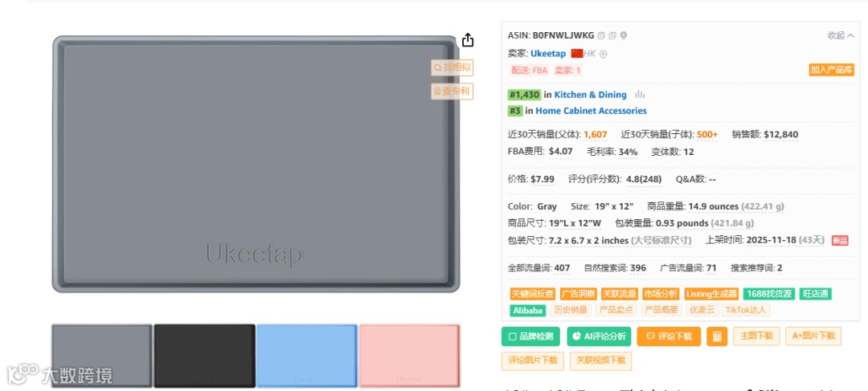
Task: Open 关键词反查 keyword reverse lookup
Action: pos(533,294)
